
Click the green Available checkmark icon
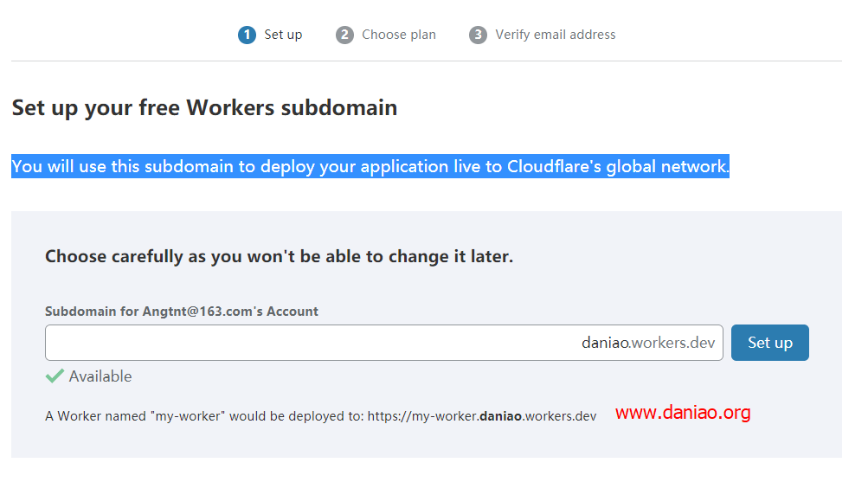coord(55,376)
